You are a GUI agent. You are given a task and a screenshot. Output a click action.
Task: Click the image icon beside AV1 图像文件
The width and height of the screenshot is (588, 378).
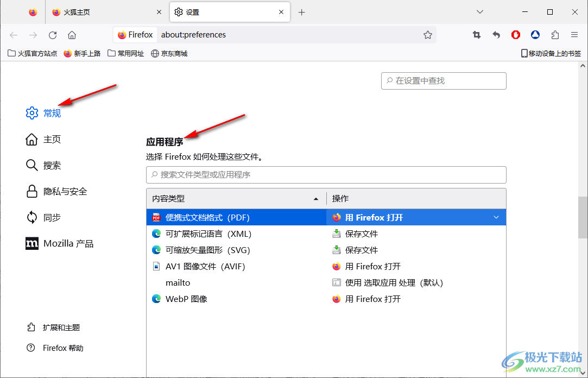pyautogui.click(x=156, y=266)
